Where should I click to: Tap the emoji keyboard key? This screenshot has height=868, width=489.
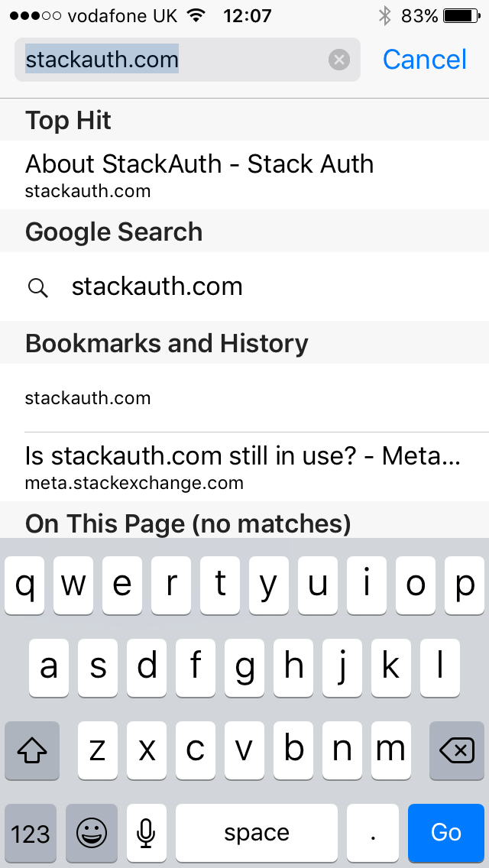[92, 832]
